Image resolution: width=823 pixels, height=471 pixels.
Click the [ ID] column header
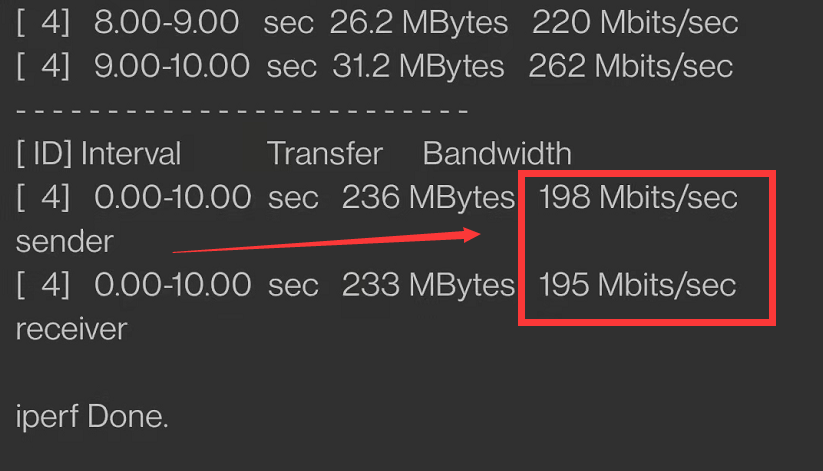pyautogui.click(x=44, y=153)
